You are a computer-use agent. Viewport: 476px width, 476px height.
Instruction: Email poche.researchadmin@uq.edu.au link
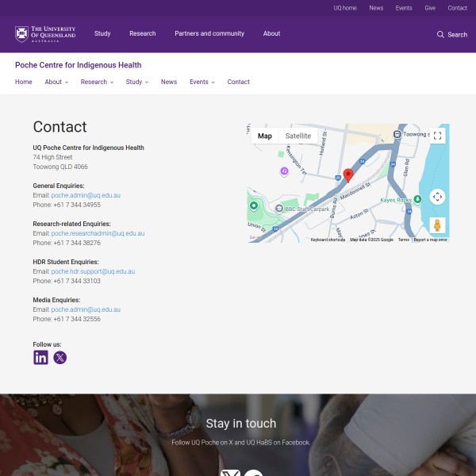(98, 233)
